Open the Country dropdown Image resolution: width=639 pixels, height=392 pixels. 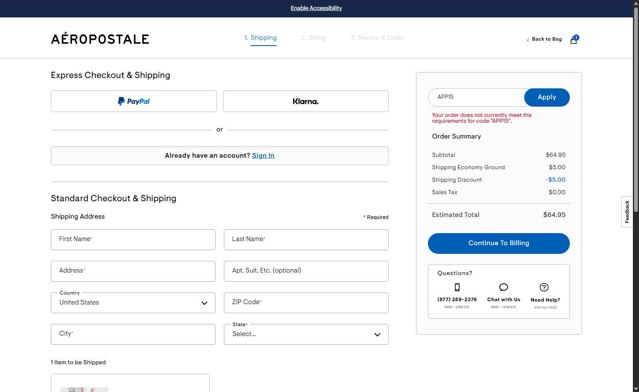tap(133, 303)
